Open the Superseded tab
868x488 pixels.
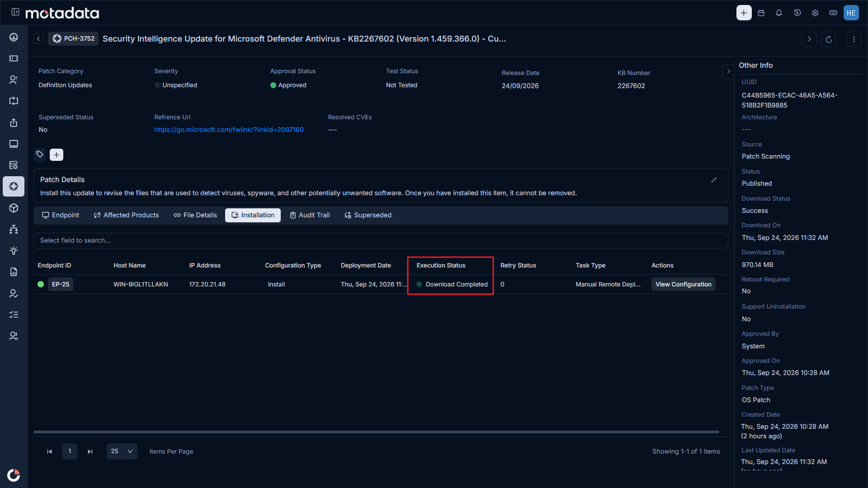(x=368, y=215)
